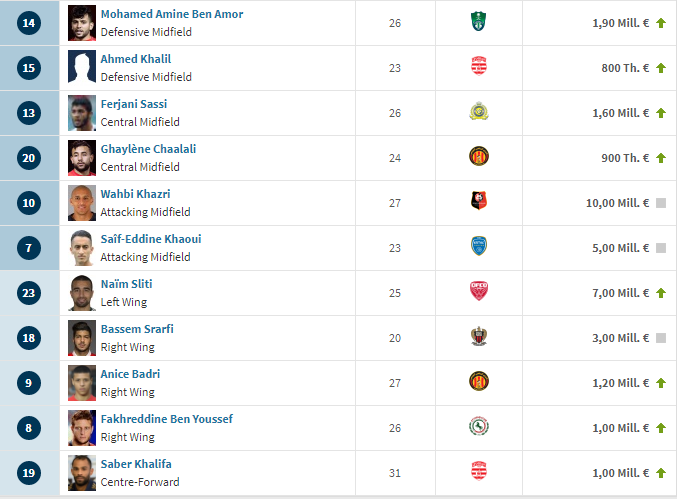
Task: Open Saîf-Eddine Khaoui's blue club crest
Action: pos(478,246)
